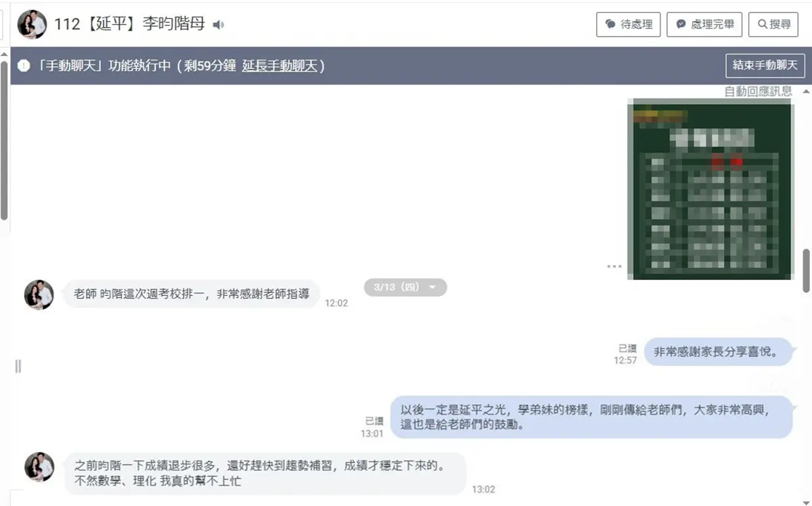
Task: Mute notifications via speaker icon beside chat name
Action: (x=218, y=25)
